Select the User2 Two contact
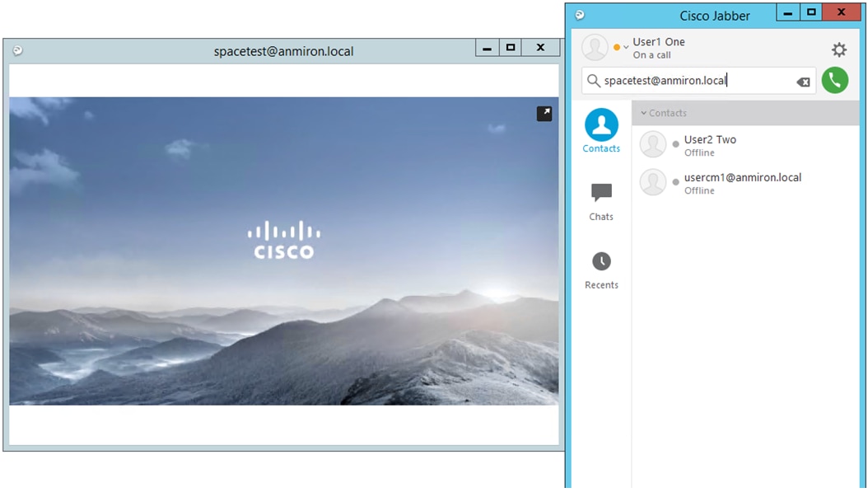 tap(745, 145)
